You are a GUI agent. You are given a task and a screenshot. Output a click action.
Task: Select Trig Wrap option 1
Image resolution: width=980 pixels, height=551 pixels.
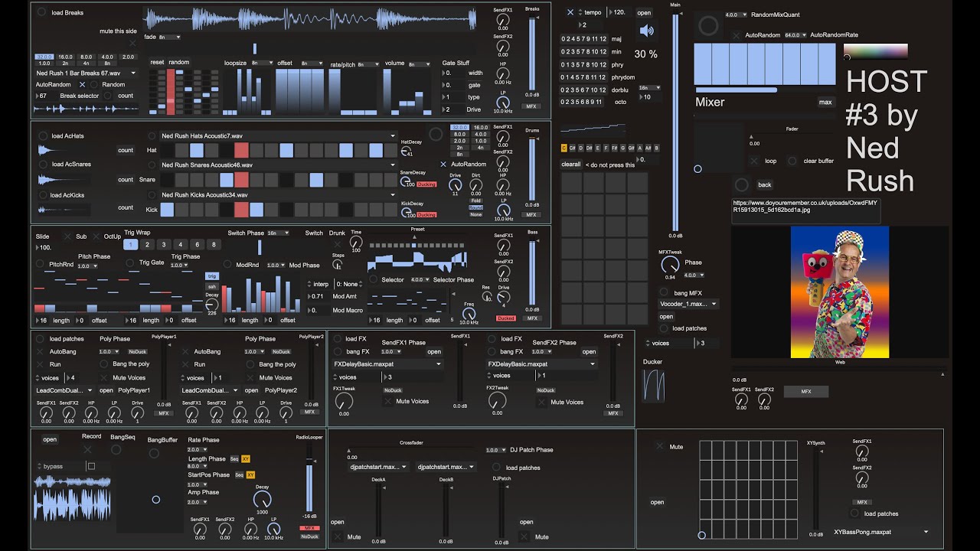pyautogui.click(x=130, y=244)
